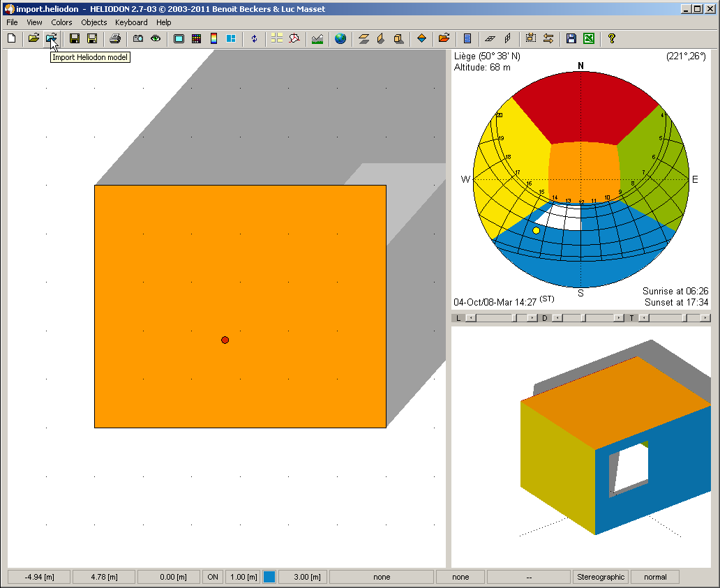Viewport: 720px width, 588px height.
Task: Open the multicolor grid palette icon
Action: pos(196,38)
